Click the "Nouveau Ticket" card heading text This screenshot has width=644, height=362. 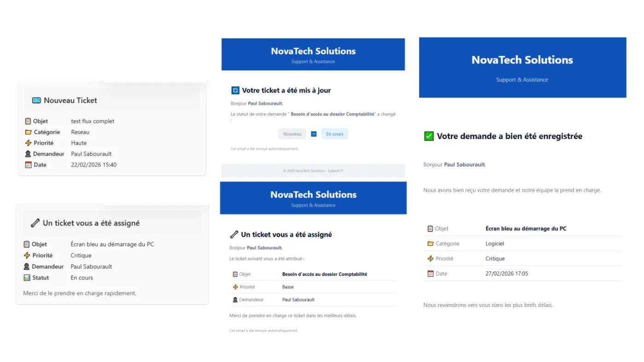coord(70,101)
